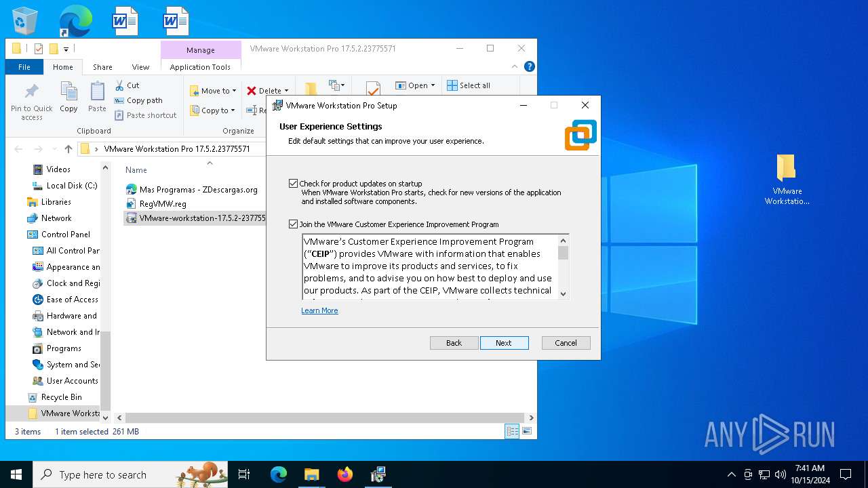This screenshot has width=868, height=488.
Task: Cancel the VMware Workstation setup
Action: [x=566, y=343]
